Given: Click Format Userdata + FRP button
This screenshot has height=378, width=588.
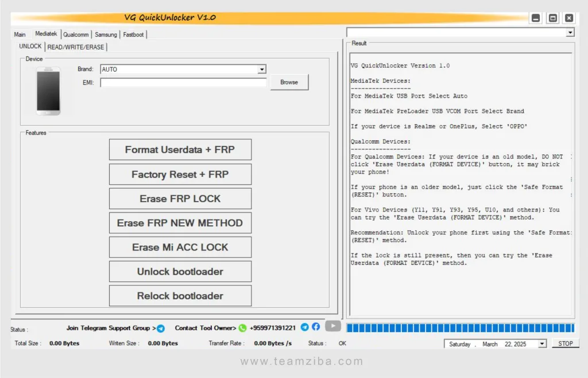Looking at the screenshot, I should (x=180, y=149).
